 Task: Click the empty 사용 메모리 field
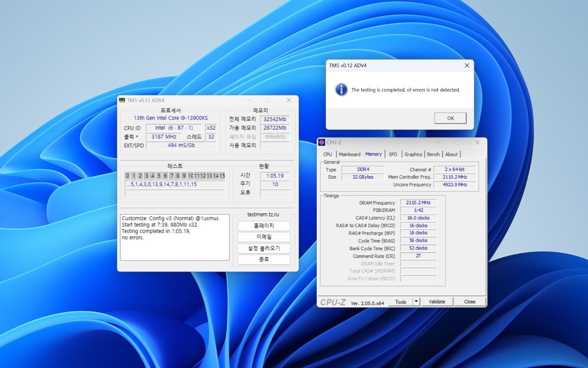tap(275, 145)
